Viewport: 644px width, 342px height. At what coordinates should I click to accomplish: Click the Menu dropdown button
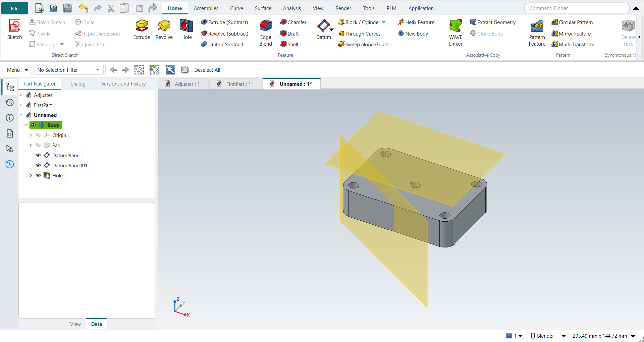pyautogui.click(x=18, y=70)
